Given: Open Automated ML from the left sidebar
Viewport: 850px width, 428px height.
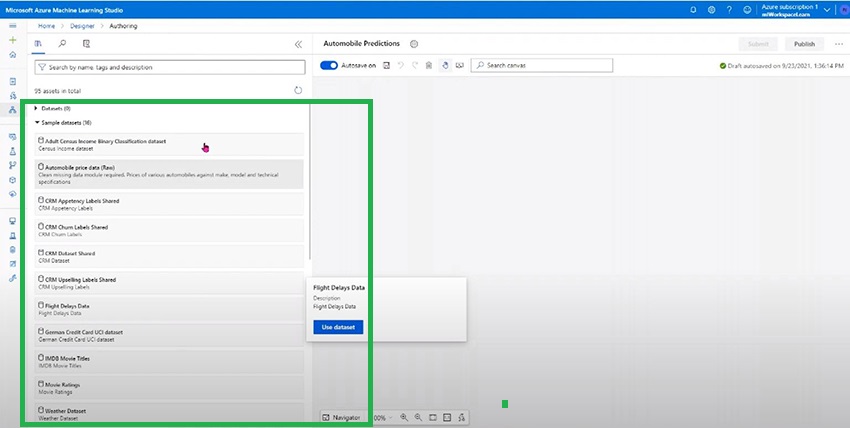Looking at the screenshot, I should (x=12, y=95).
